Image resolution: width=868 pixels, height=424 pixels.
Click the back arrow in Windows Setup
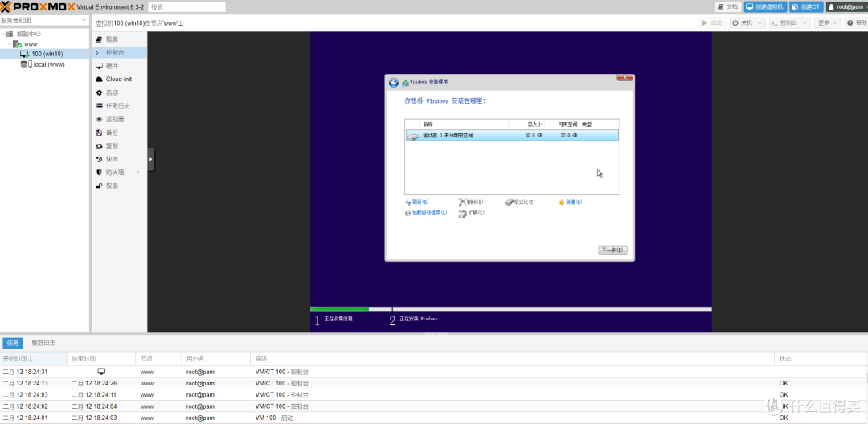pos(394,83)
